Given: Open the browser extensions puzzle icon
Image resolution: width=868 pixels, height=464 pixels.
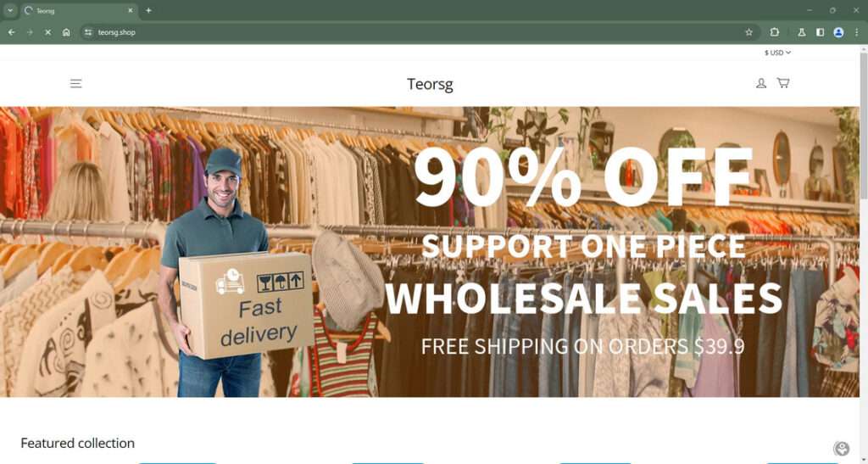Looking at the screenshot, I should tap(775, 32).
